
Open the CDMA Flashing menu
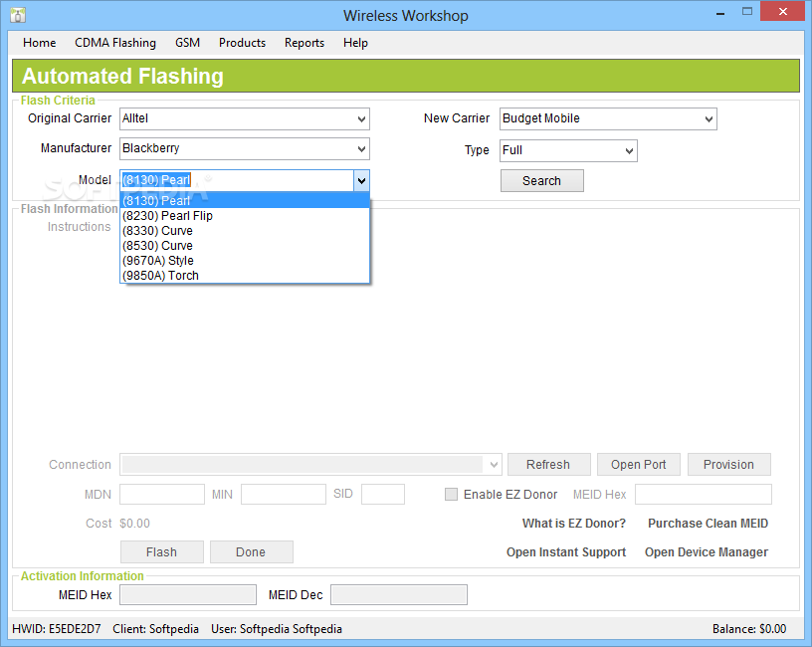pos(115,43)
